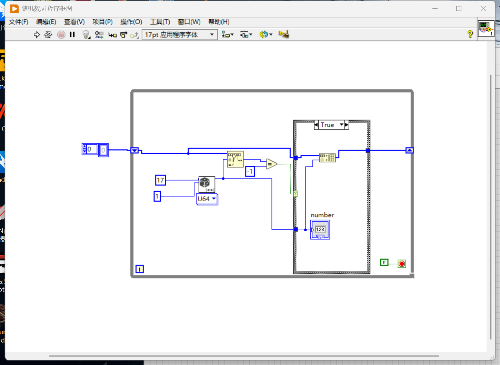Click the next-case arrow on case selector
Image resolution: width=500 pixels, height=365 pixels.
[x=346, y=125]
